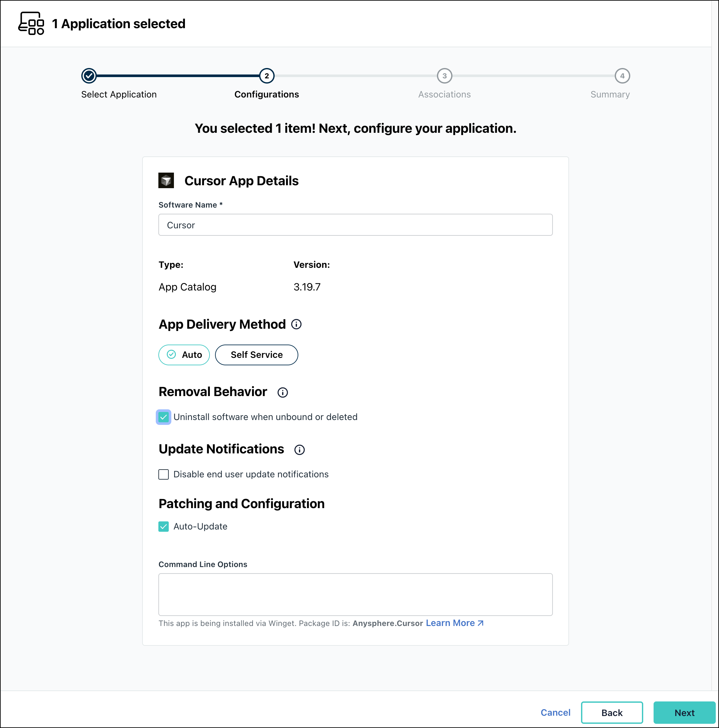Click the version value 3.19.7
This screenshot has height=728, width=719.
tap(307, 287)
